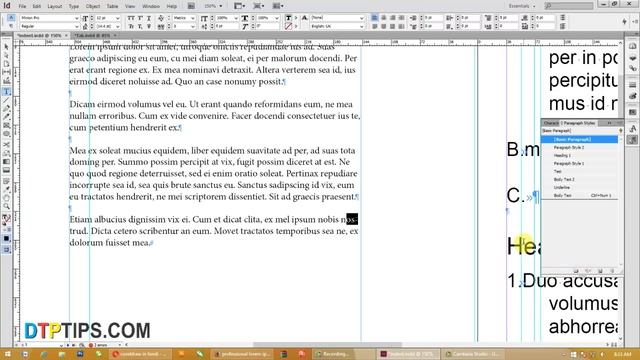This screenshot has width=640, height=360.
Task: Select the Zoom tool in the toolbox
Action: 7,207
